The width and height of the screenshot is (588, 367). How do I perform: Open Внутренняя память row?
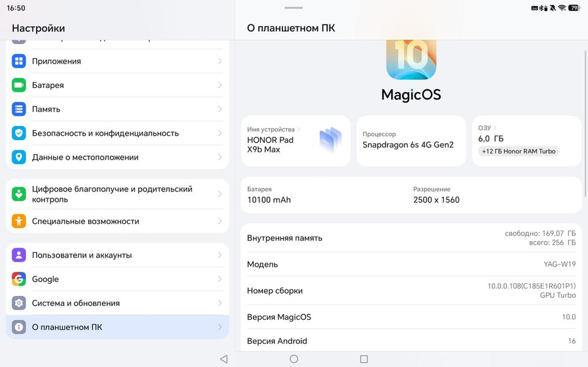tap(411, 238)
